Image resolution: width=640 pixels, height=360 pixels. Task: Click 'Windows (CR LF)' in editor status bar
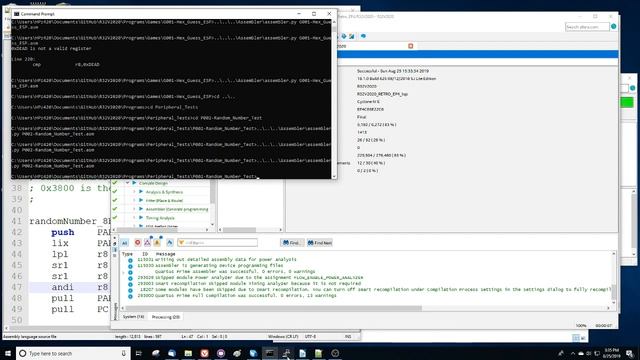point(283,337)
